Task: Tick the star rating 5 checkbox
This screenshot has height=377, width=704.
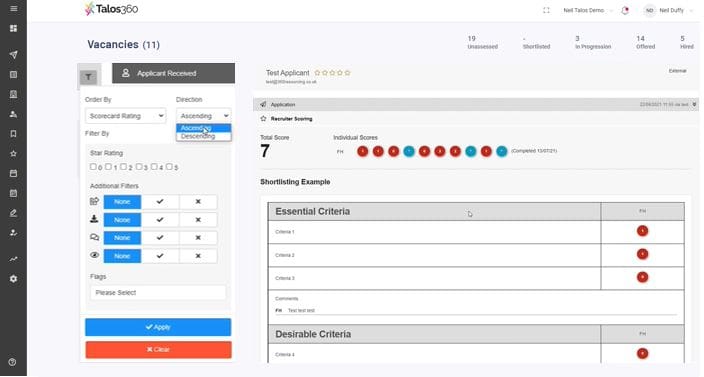Action: (169, 167)
